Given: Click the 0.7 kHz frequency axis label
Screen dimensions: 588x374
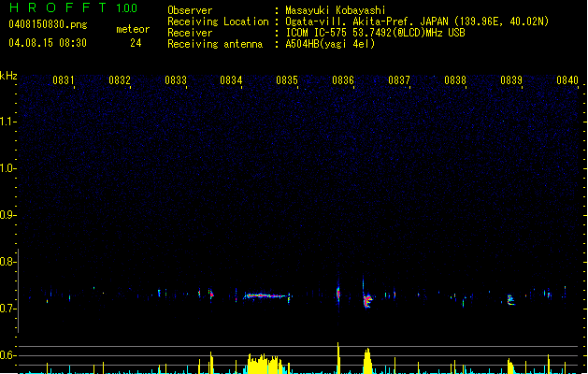Looking at the screenshot, I should 8,309.
